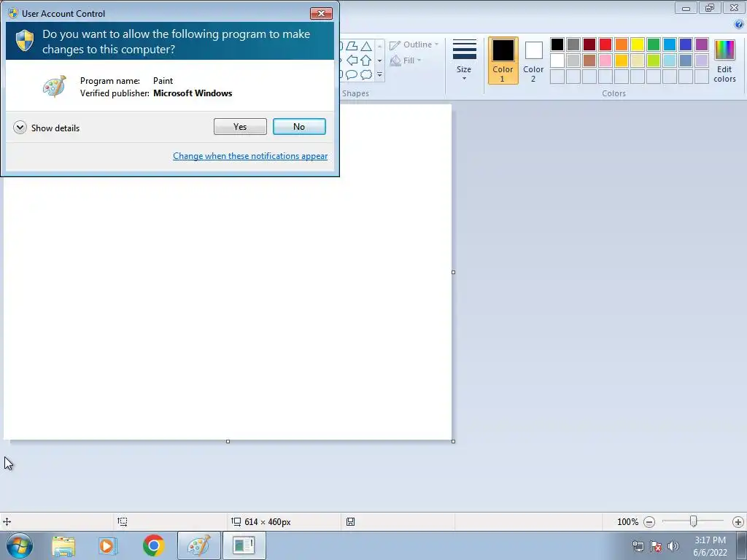Click the Paint palette icon in UAC dialog
Image resolution: width=747 pixels, height=560 pixels.
(54, 86)
